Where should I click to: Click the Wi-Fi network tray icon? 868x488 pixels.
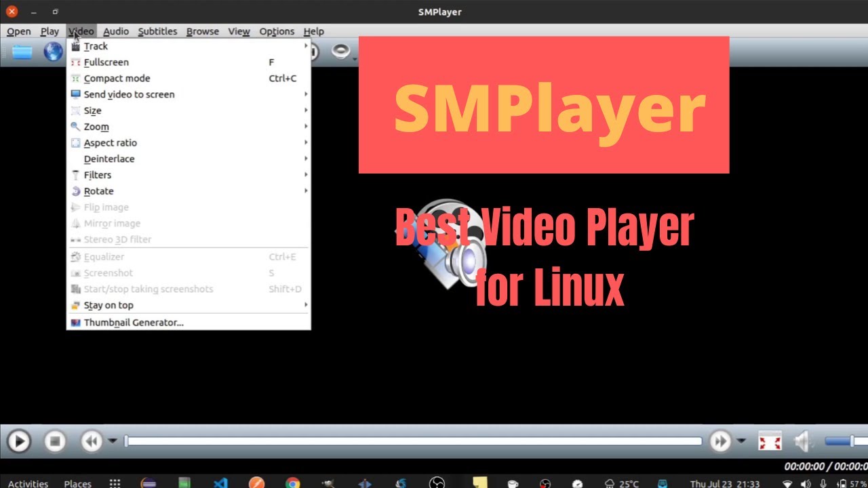[x=787, y=483]
